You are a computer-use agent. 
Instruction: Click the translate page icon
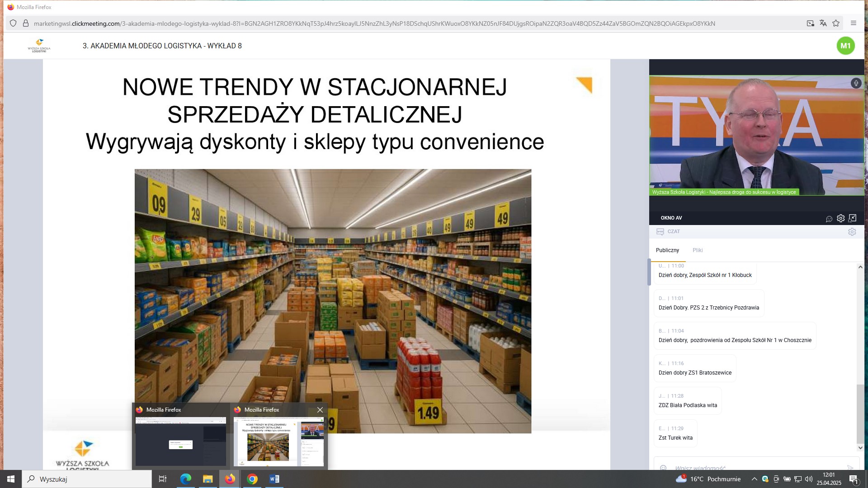[823, 23]
